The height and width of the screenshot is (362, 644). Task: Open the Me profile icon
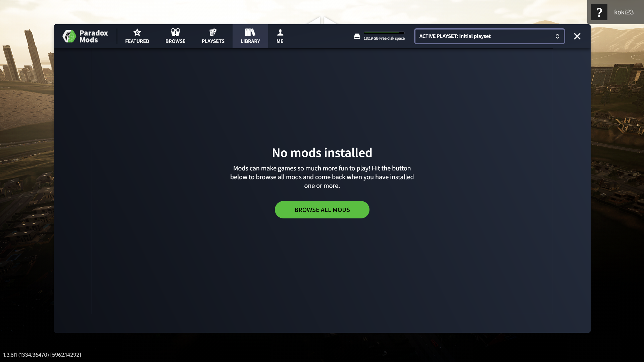click(280, 33)
